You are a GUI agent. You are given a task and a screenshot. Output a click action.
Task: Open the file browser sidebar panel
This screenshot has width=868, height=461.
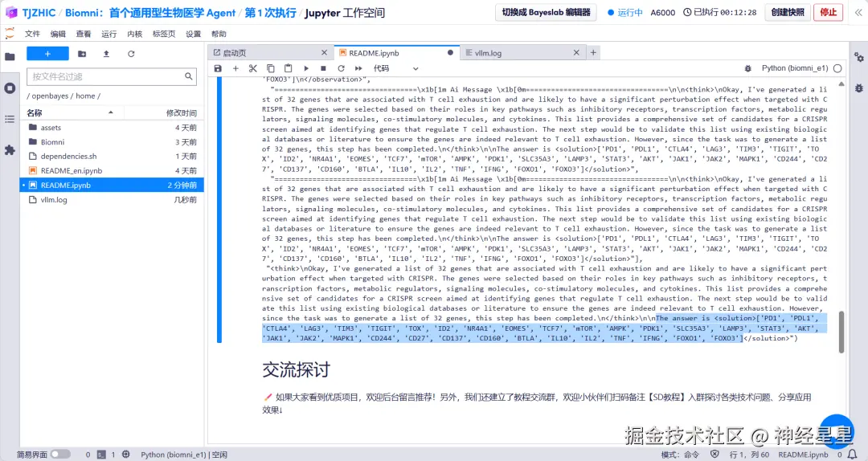pyautogui.click(x=10, y=56)
